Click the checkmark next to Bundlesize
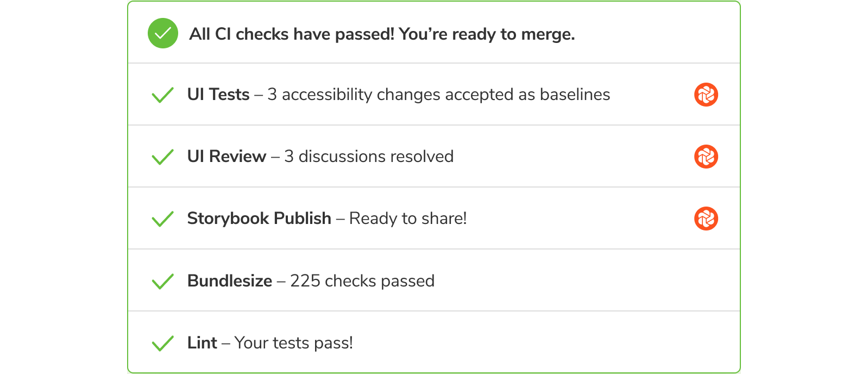868x374 pixels. point(162,280)
